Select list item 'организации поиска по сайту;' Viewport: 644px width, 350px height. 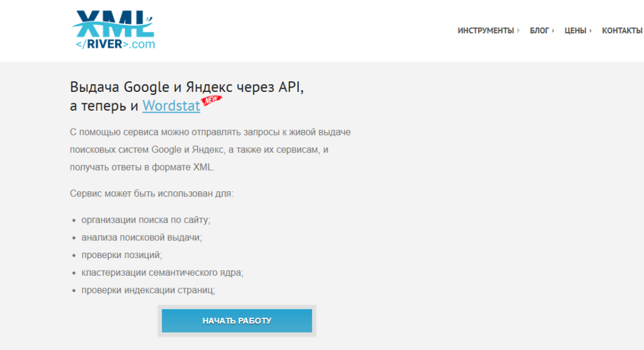pyautogui.click(x=146, y=220)
